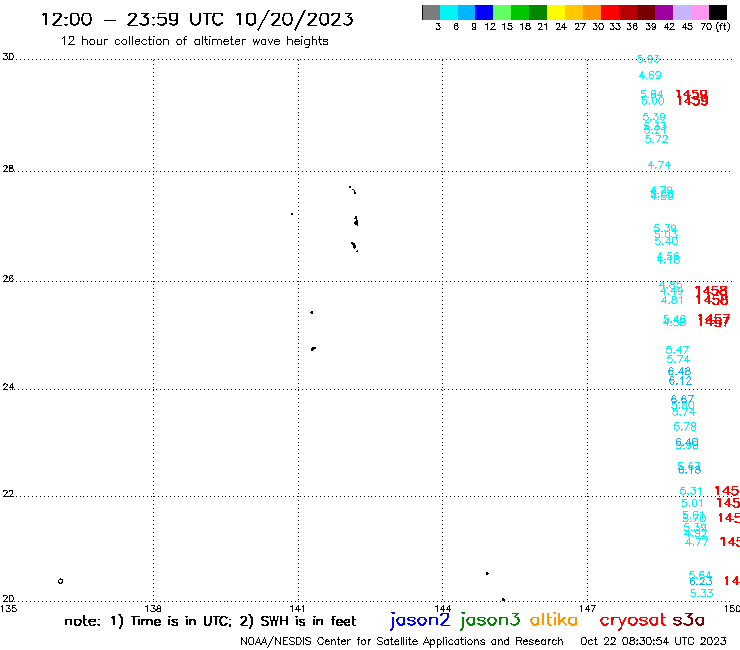This screenshot has height=650, width=740.
Task: Click the wave height value 4.74
Action: click(x=659, y=165)
